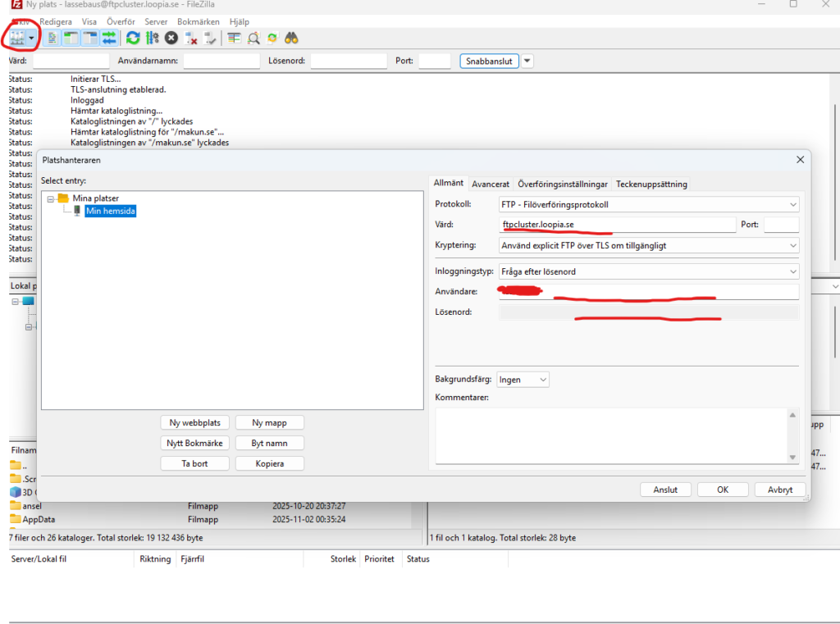Click the binoculars file search icon

[x=291, y=38]
